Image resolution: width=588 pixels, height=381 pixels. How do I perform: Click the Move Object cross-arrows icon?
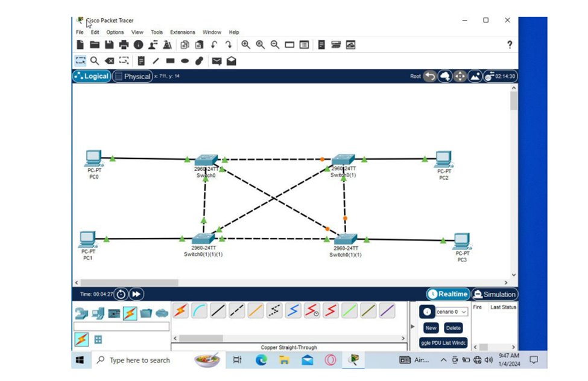[x=460, y=77]
